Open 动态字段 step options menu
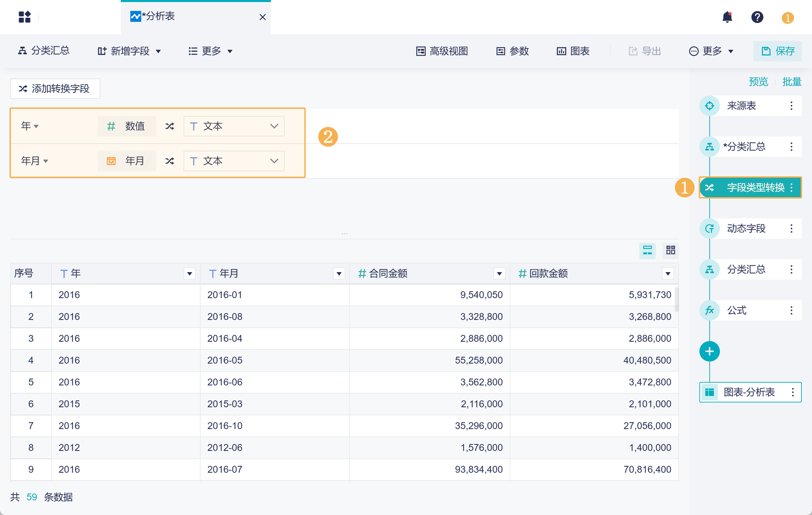This screenshot has height=515, width=812. coord(791,229)
